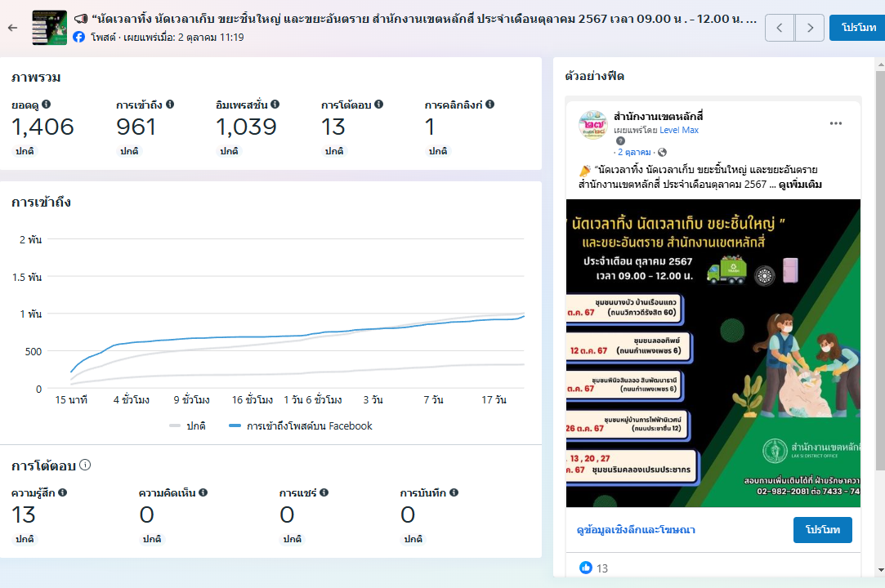
Task: Expand post text with ดูเพิ่มเติม
Action: 800,185
